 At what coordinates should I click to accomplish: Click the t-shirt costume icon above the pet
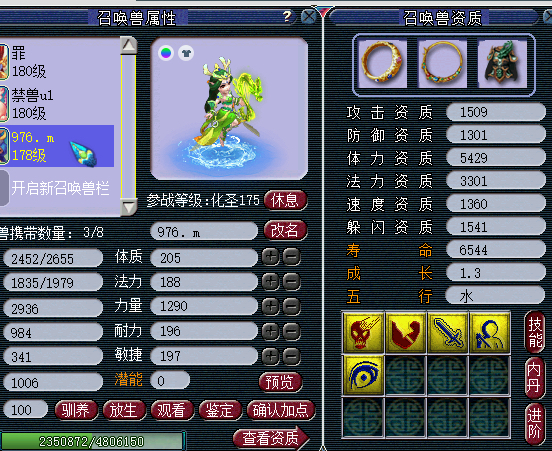point(186,54)
